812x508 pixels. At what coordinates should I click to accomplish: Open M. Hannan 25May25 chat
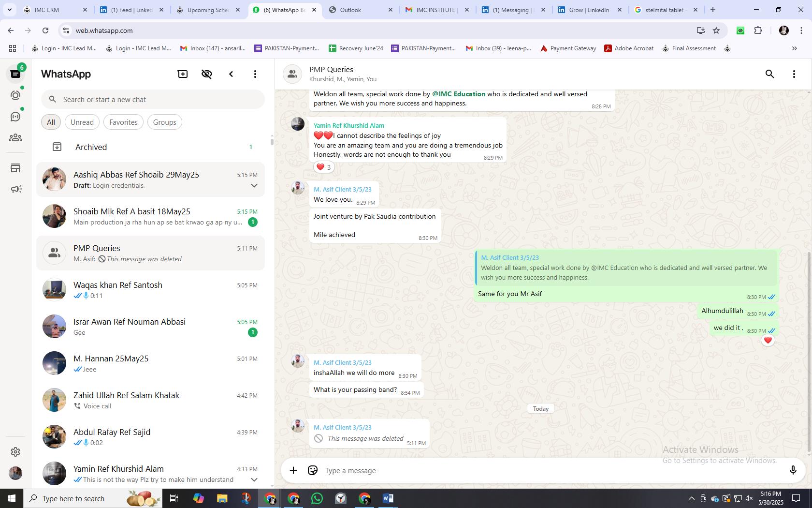[151, 363]
